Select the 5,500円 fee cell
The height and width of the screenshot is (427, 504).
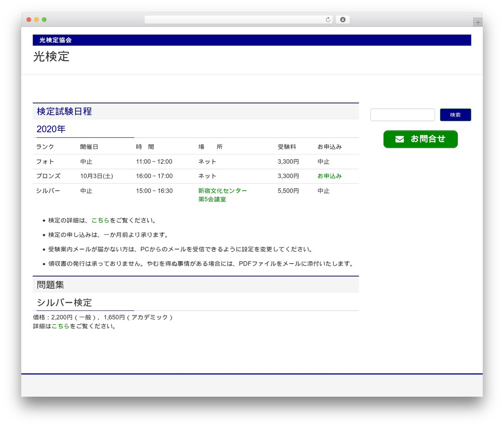(288, 191)
